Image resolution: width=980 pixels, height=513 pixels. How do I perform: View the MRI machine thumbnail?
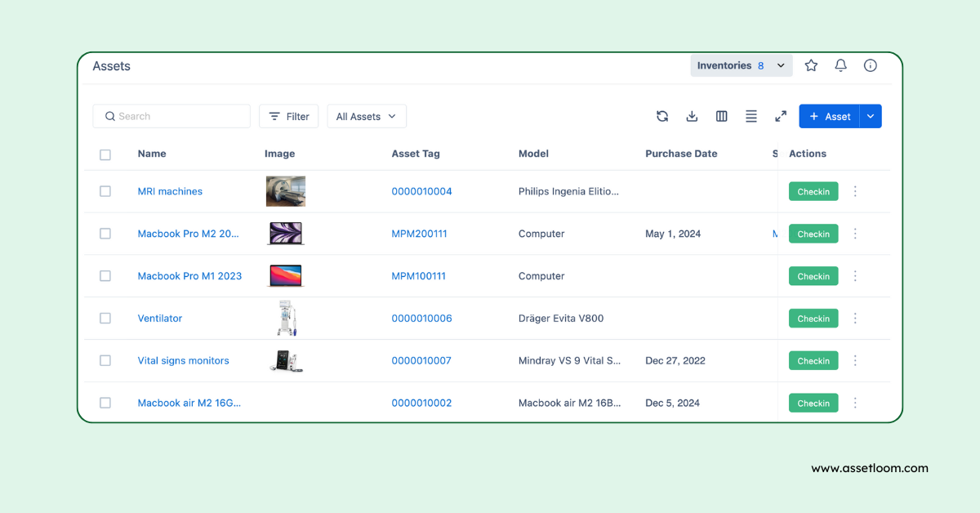pyautogui.click(x=286, y=191)
